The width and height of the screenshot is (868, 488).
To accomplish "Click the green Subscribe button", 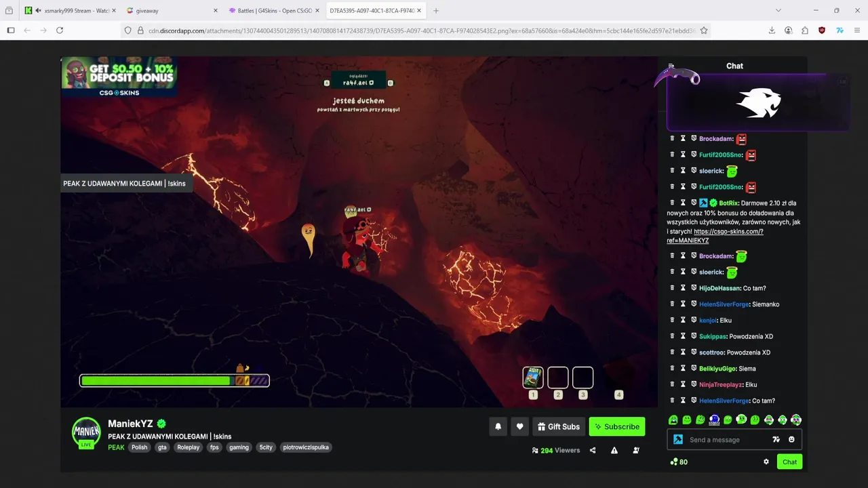I will pyautogui.click(x=617, y=426).
